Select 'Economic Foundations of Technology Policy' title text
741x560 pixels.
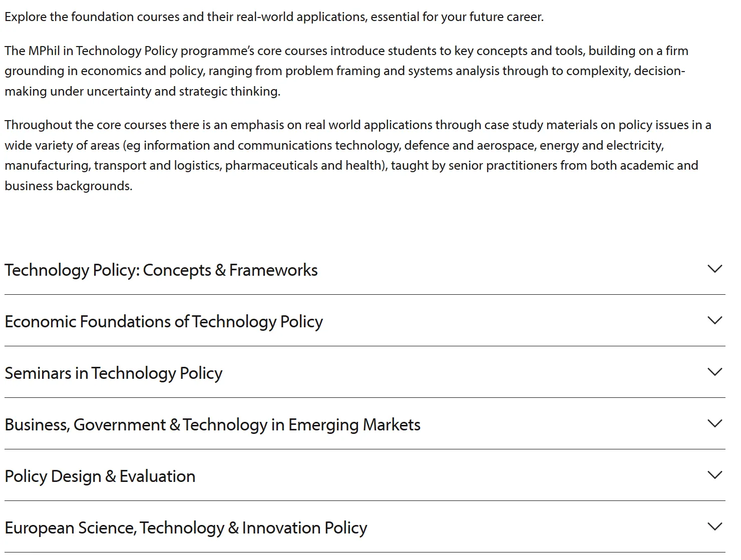tap(164, 322)
